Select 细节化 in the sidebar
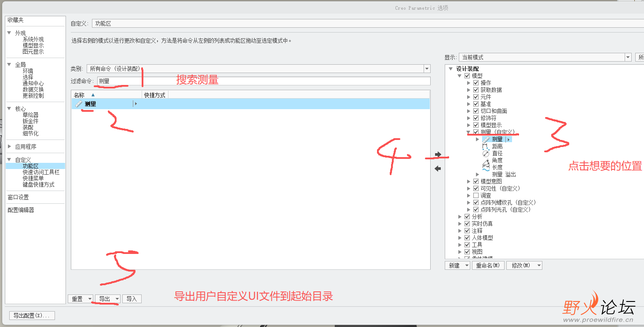 tap(30, 133)
